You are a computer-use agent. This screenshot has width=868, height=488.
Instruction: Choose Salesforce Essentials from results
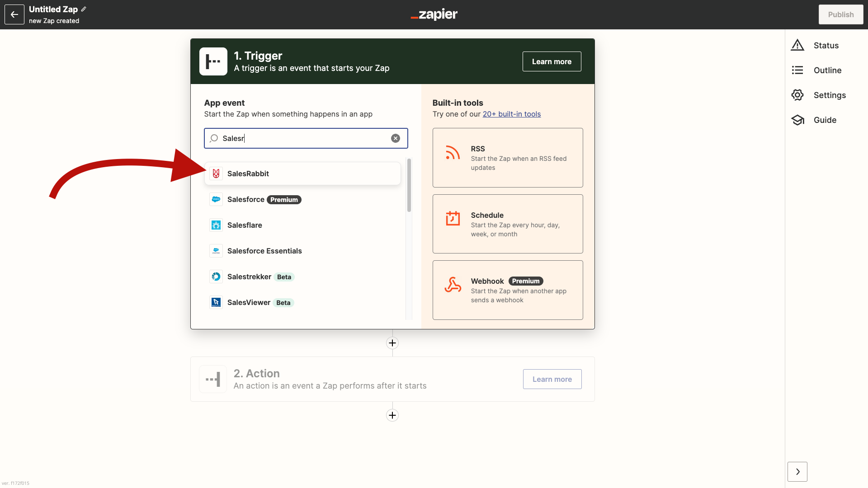click(x=302, y=251)
